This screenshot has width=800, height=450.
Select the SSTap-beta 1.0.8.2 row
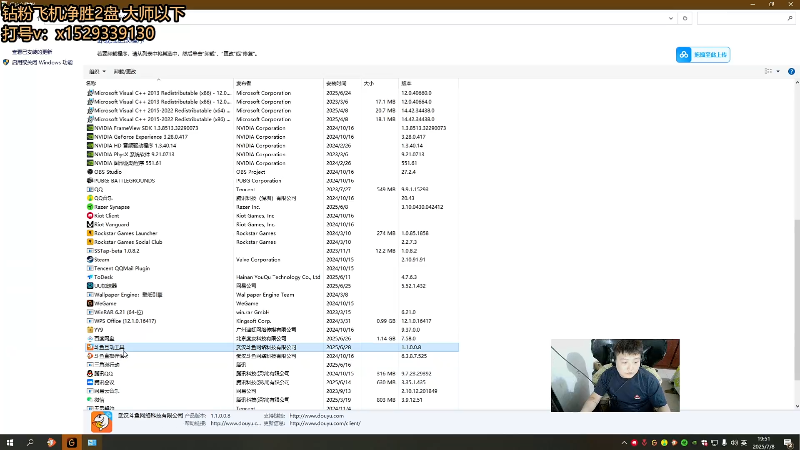click(x=271, y=251)
